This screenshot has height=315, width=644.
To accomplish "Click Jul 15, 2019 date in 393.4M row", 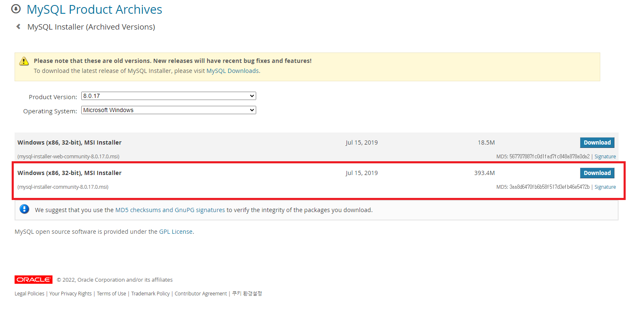I will (x=362, y=173).
